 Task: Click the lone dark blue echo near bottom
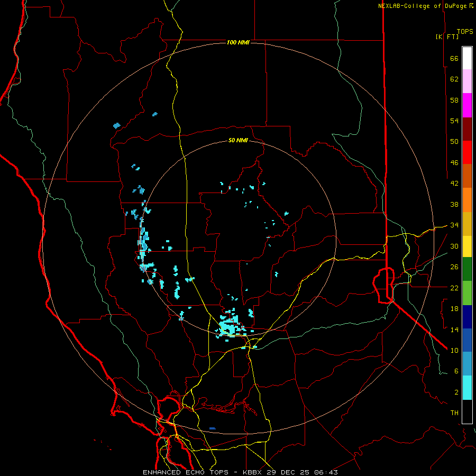(213, 428)
